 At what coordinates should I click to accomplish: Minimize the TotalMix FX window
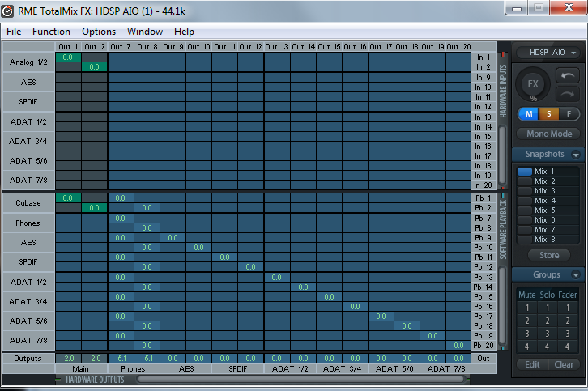tap(517, 8)
